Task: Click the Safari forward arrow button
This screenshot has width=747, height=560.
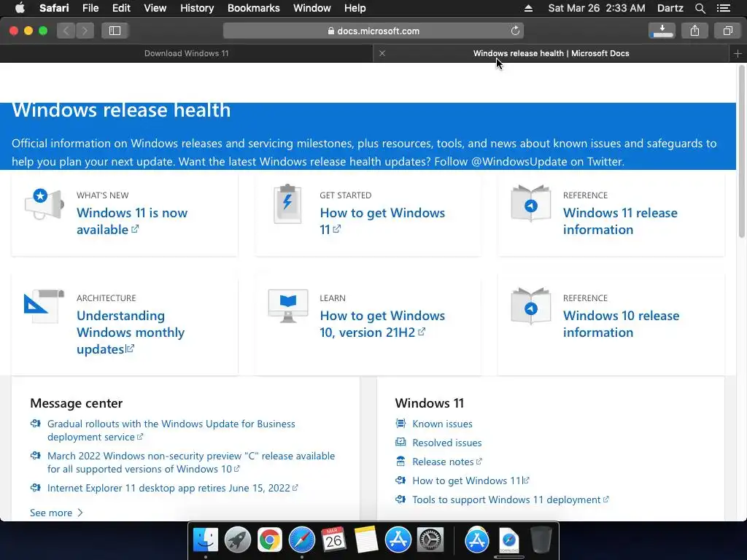Action: (85, 31)
